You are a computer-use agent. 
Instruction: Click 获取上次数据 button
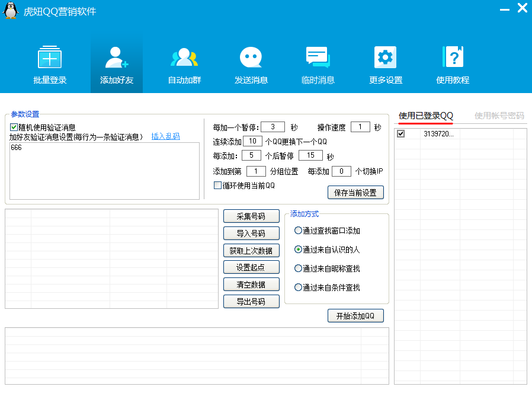(251, 251)
